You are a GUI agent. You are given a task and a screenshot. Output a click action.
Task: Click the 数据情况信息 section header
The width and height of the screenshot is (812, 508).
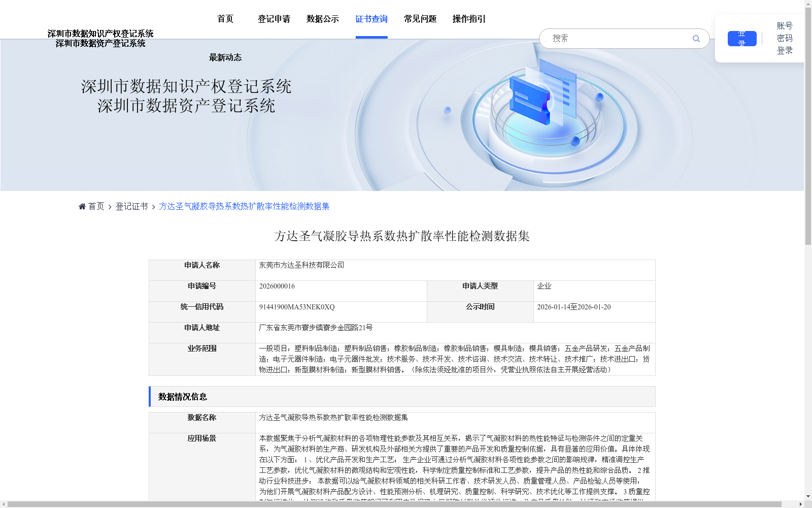point(402,397)
